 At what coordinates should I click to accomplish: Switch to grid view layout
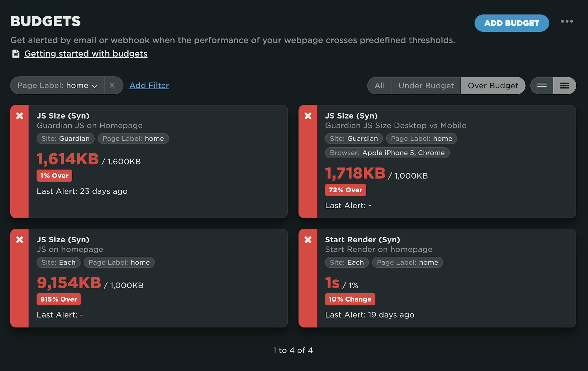[564, 85]
